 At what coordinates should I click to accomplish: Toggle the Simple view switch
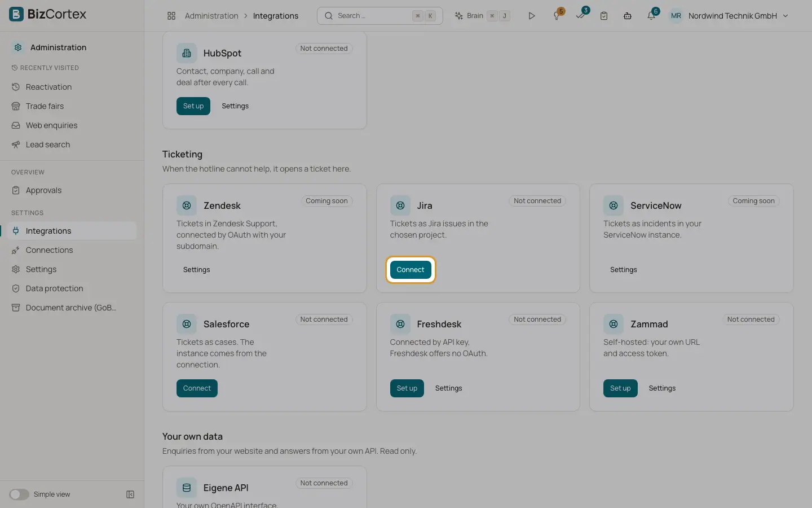tap(19, 494)
